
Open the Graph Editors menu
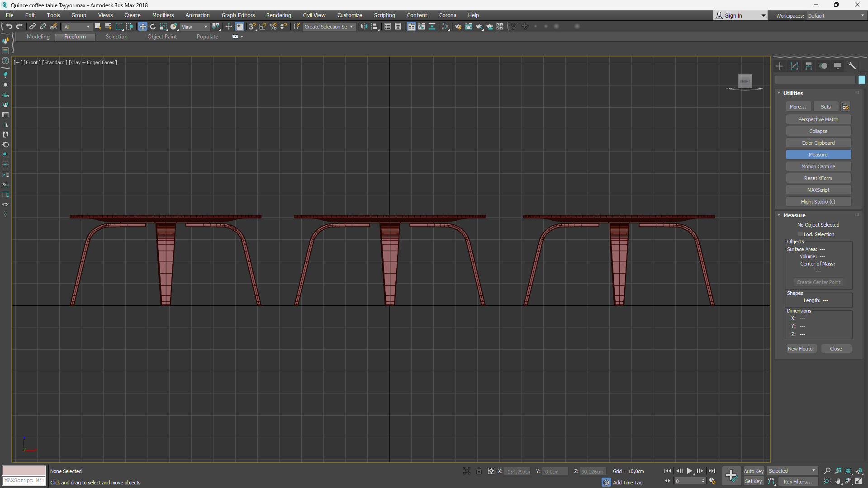click(x=238, y=15)
